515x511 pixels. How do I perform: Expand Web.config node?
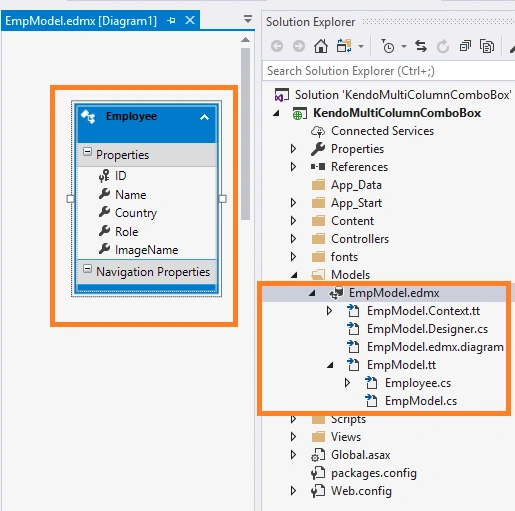tap(293, 491)
